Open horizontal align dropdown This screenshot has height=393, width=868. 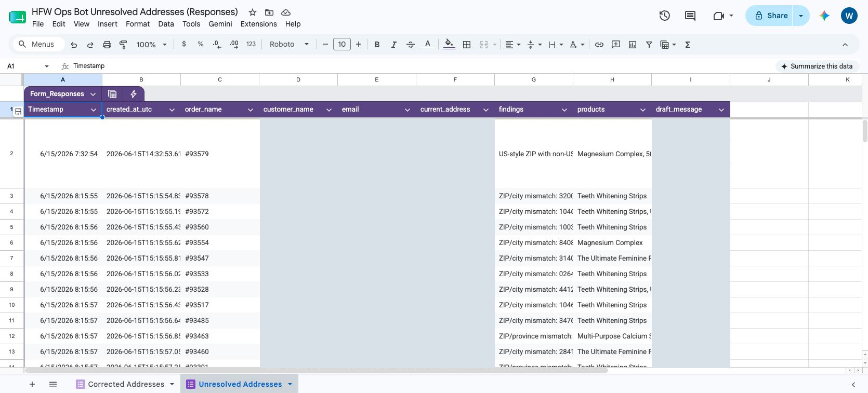tap(513, 45)
